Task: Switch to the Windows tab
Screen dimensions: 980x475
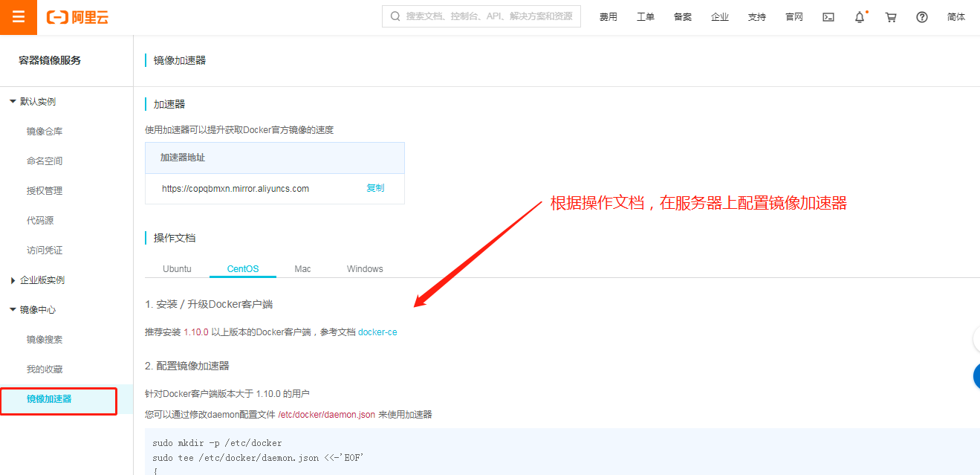Action: (365, 268)
